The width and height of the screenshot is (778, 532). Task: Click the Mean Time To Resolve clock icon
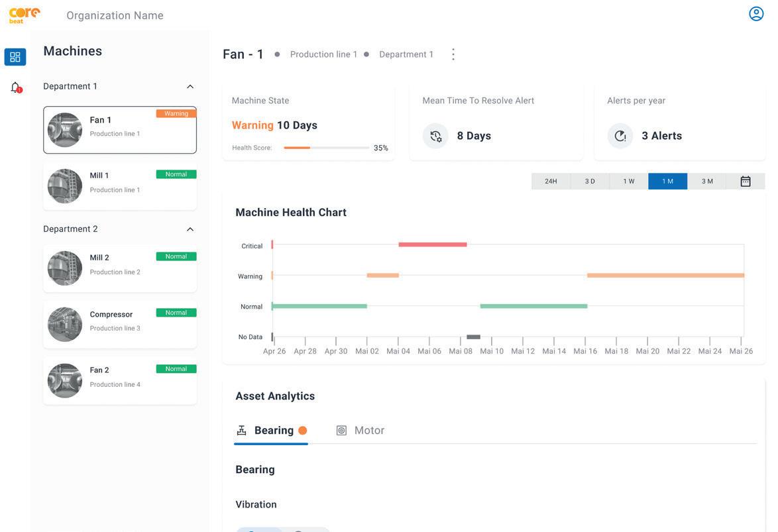point(435,136)
